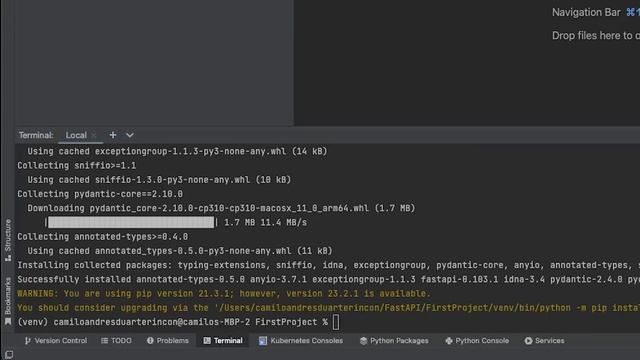
Task: Click the Services play icon
Action: click(528, 340)
